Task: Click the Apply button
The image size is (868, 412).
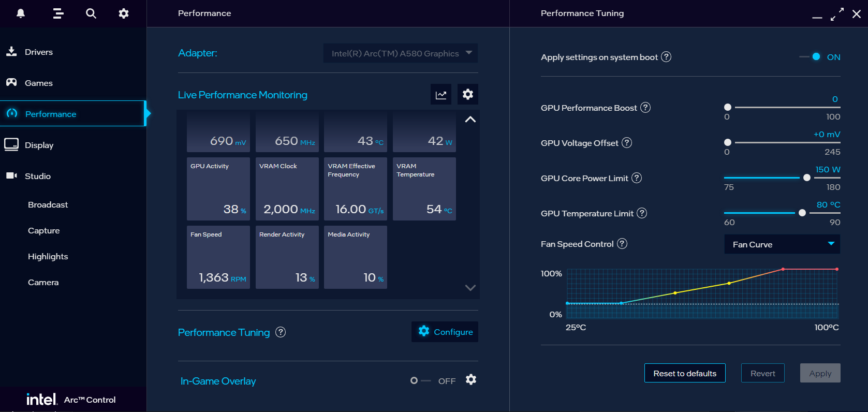Action: click(820, 373)
